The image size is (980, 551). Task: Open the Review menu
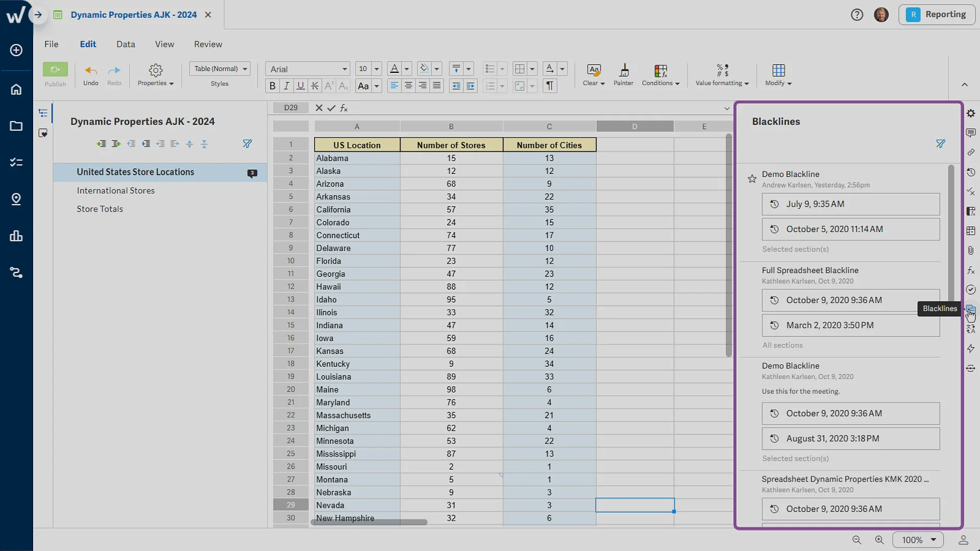(208, 44)
